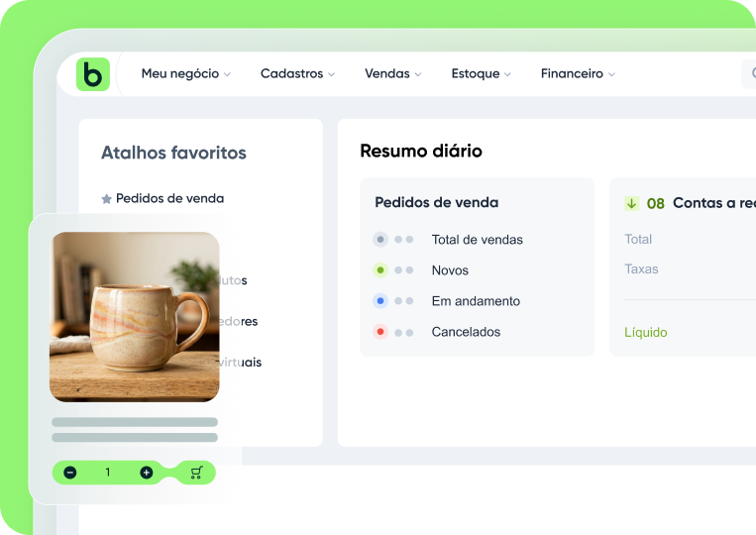Expand the chevron next to Cadastros
Image resolution: width=756 pixels, height=535 pixels.
click(x=331, y=74)
